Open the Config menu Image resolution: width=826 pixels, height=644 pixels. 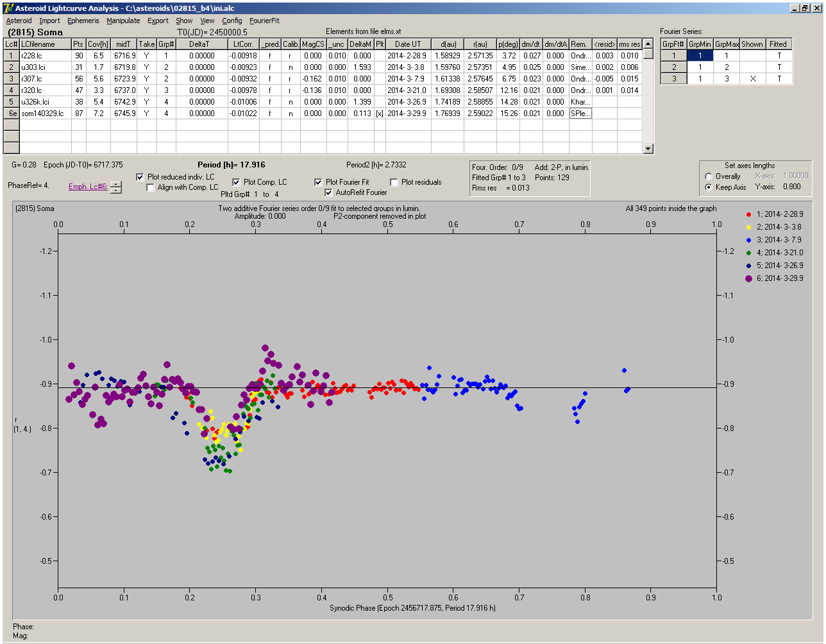click(x=232, y=21)
